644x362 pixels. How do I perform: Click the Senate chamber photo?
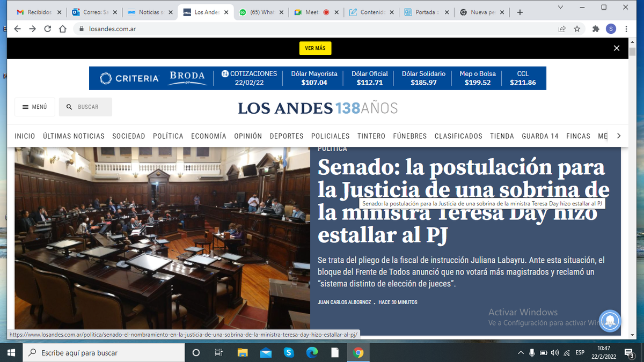[x=162, y=238]
